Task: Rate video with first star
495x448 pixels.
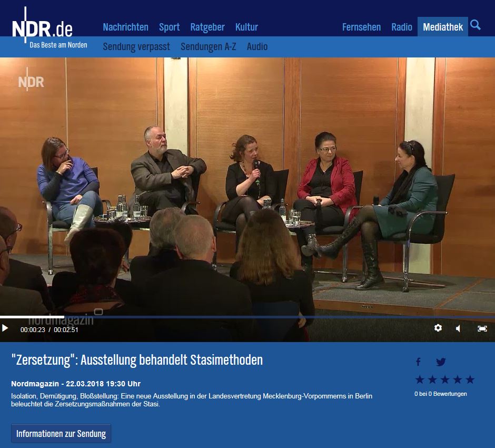Action: [420, 379]
